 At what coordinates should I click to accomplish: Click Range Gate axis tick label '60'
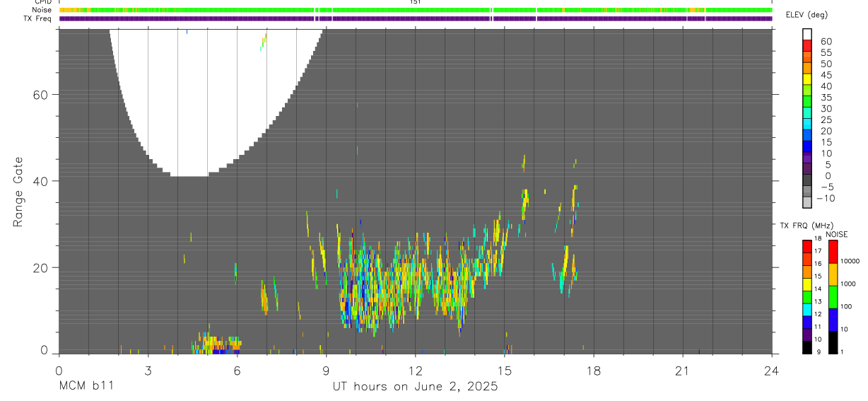click(40, 95)
